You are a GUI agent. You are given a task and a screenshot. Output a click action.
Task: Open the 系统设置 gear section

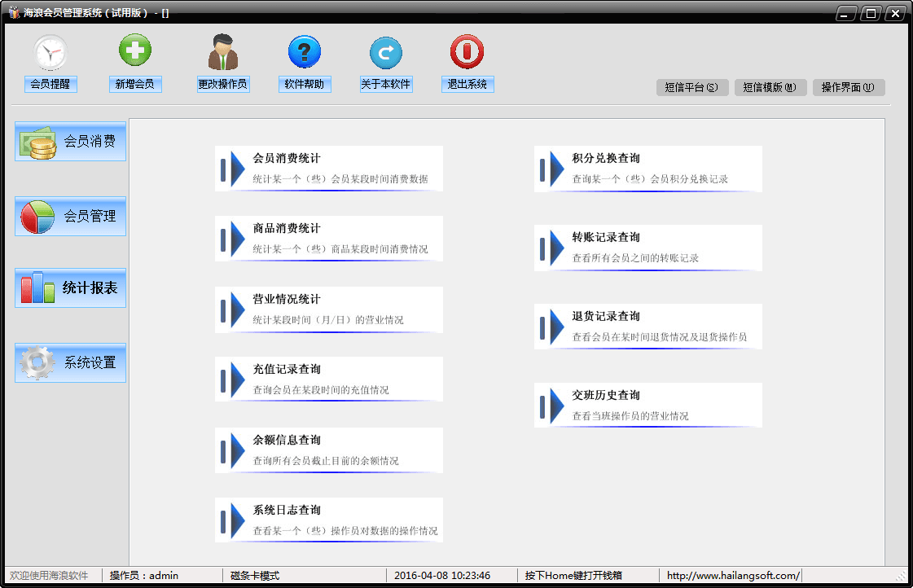(71, 363)
